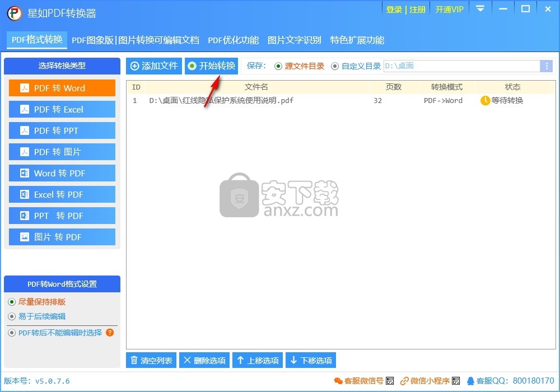Select 易于后续编辑 format option

(36, 316)
